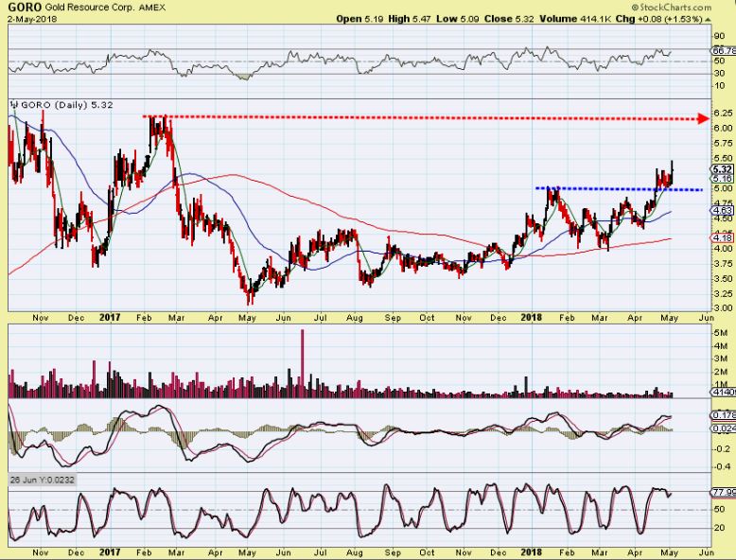Click Oct on the price chart date axis

pos(427,318)
